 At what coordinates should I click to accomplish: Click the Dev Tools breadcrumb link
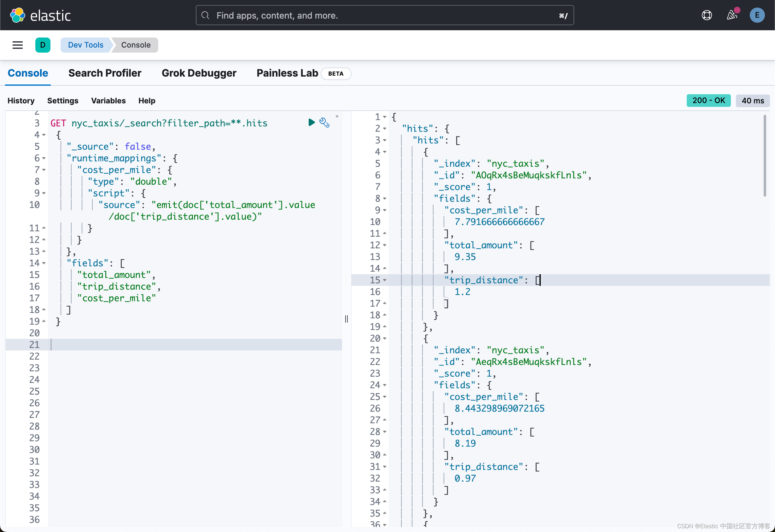tap(85, 45)
